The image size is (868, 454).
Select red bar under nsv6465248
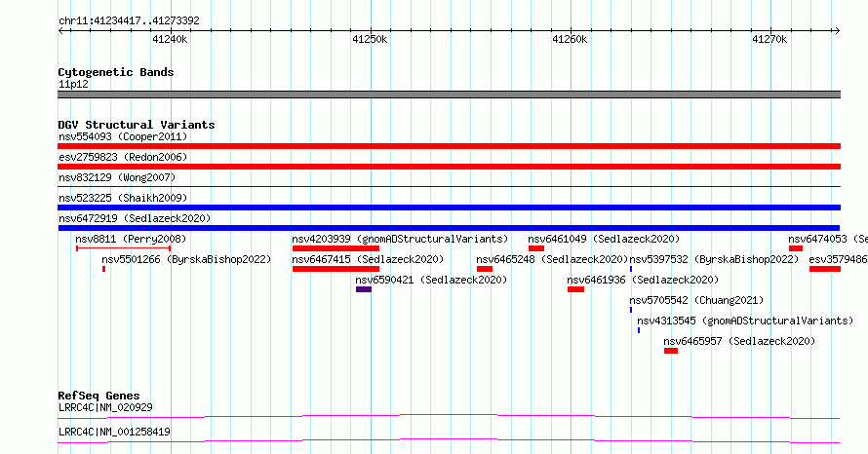click(485, 269)
